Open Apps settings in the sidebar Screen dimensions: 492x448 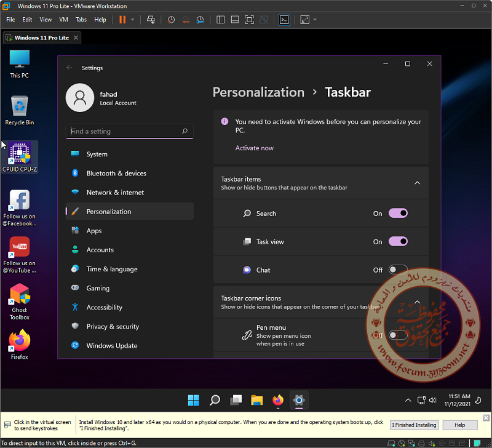pyautogui.click(x=130, y=231)
